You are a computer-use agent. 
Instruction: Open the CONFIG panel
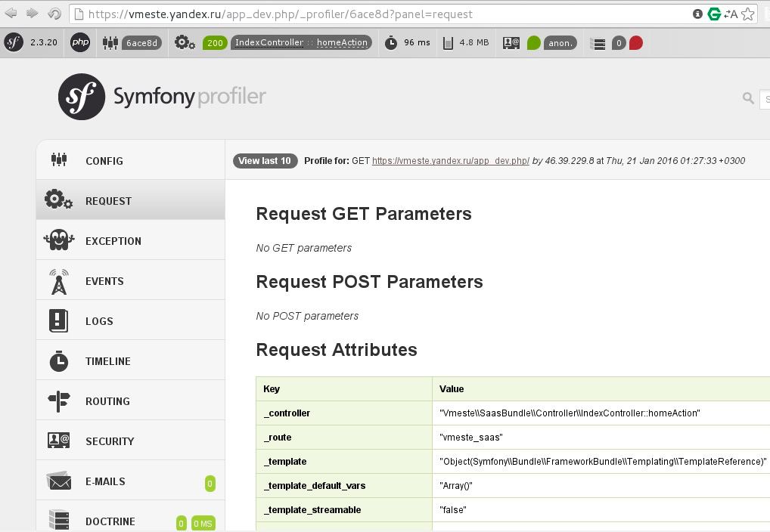tap(131, 160)
